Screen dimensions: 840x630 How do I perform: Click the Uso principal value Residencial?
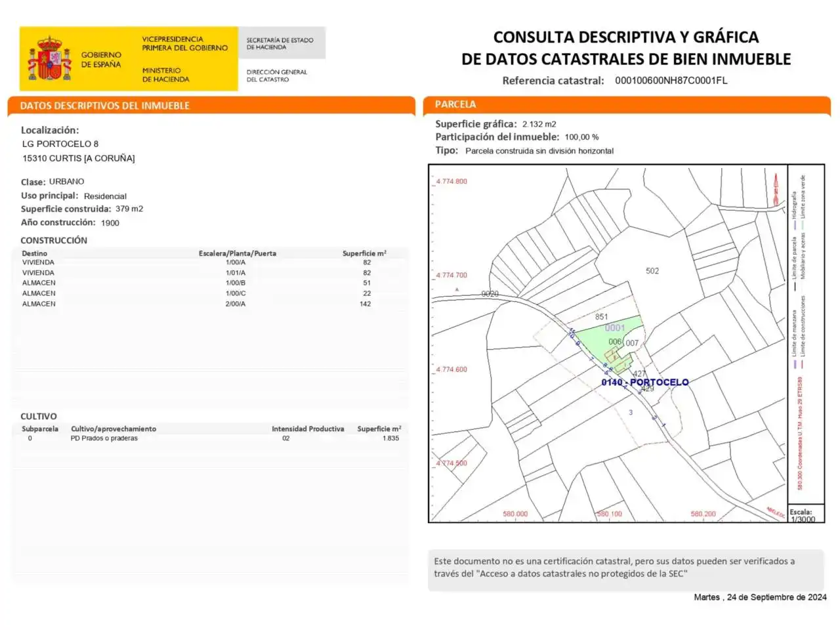click(x=105, y=196)
